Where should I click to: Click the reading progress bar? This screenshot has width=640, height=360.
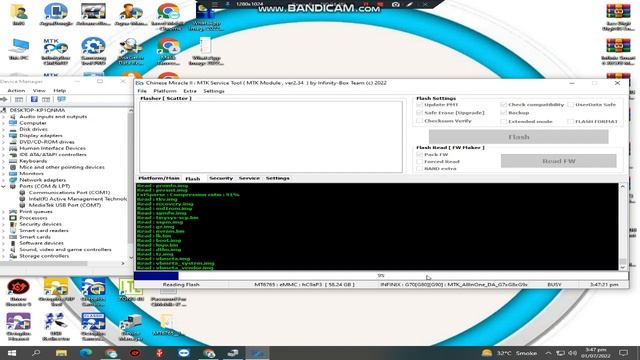pyautogui.click(x=381, y=276)
